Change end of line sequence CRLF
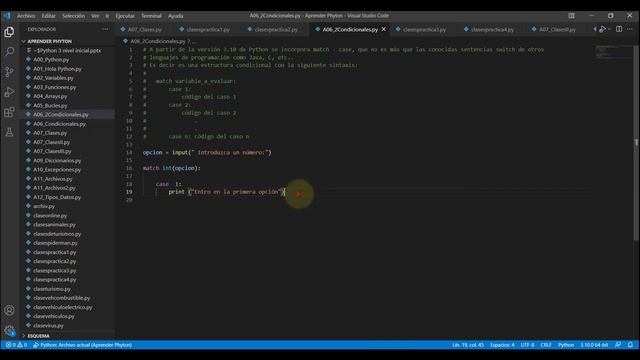 pos(546,345)
